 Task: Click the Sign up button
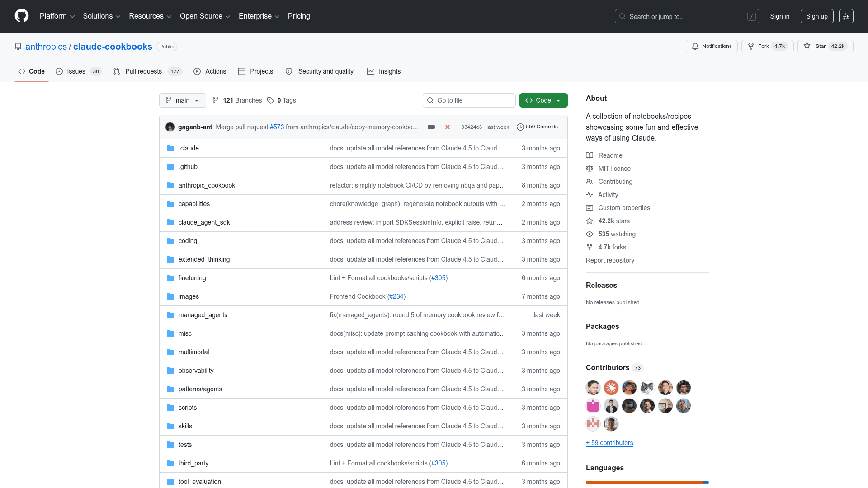pos(817,16)
